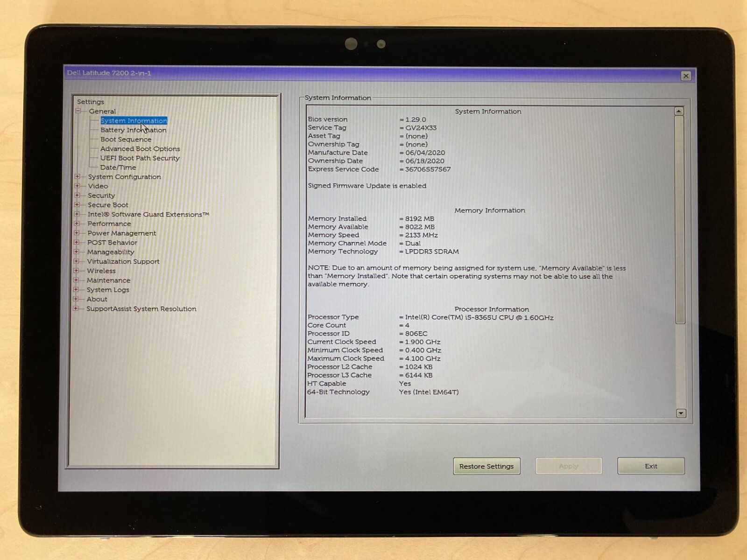The image size is (747, 560).
Task: Click Express Service Code value 36706557567
Action: pyautogui.click(x=428, y=169)
